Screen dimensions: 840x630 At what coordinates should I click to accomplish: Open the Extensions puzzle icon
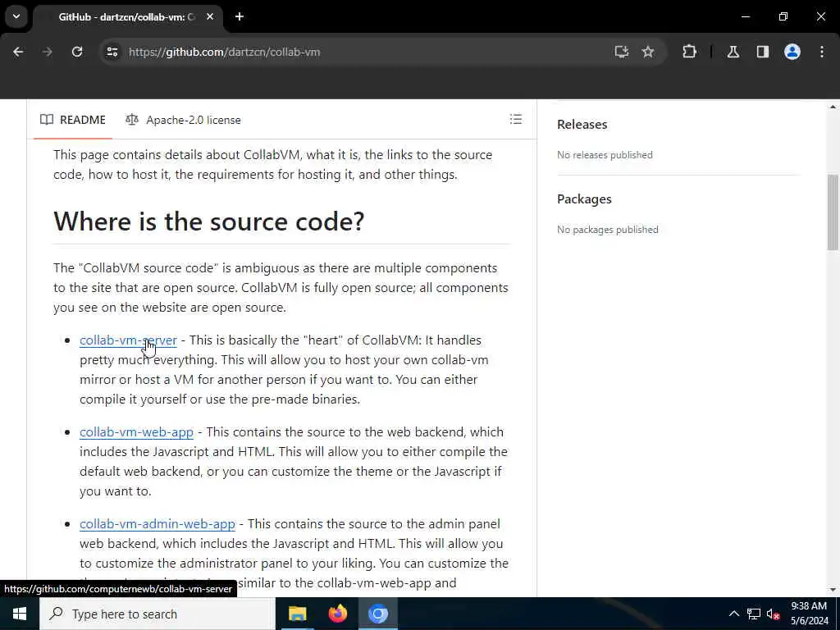tap(689, 52)
